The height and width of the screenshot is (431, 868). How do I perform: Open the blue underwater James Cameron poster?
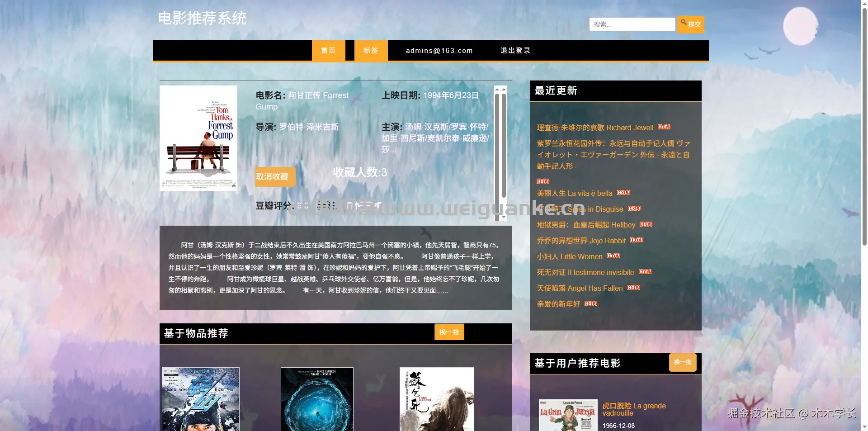(x=317, y=399)
